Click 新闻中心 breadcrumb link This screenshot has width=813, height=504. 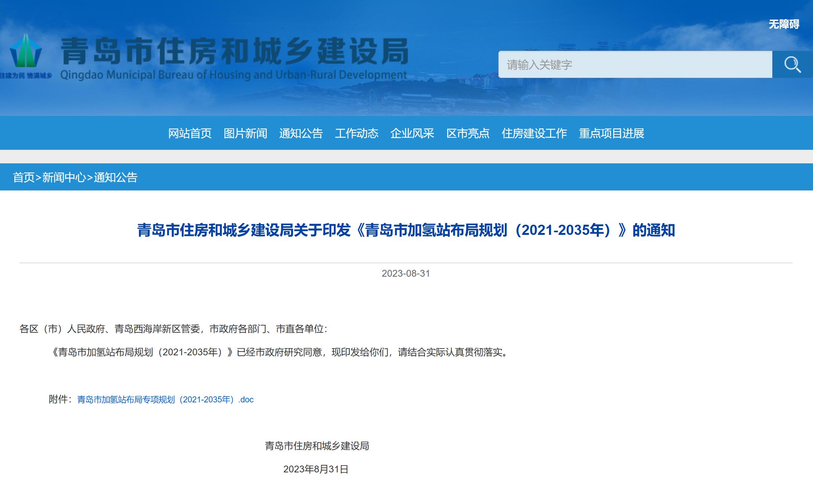[x=64, y=177]
